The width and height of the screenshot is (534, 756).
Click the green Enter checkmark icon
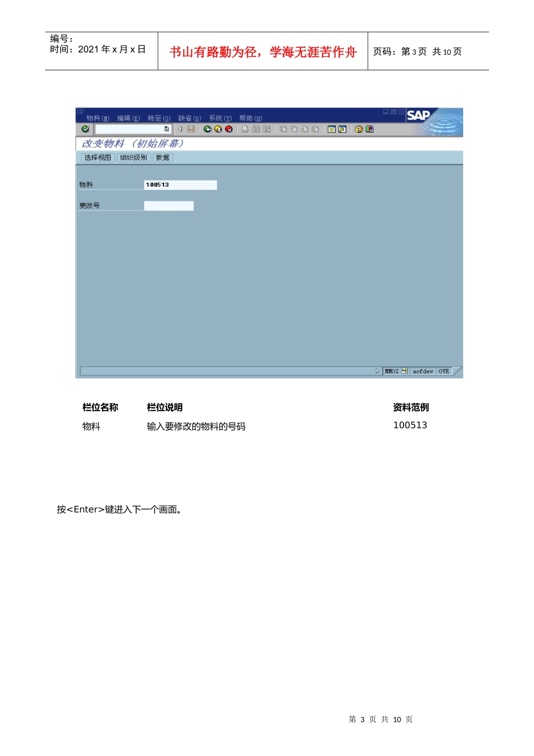click(85, 129)
